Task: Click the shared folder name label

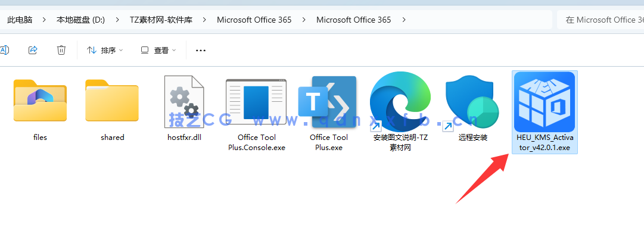Action: (x=112, y=138)
